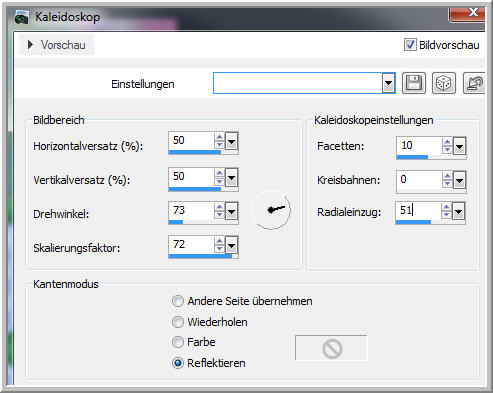Viewport: 493px width, 393px height.
Task: Click the Skalierungsfaktor value field showing 72
Action: coord(191,245)
